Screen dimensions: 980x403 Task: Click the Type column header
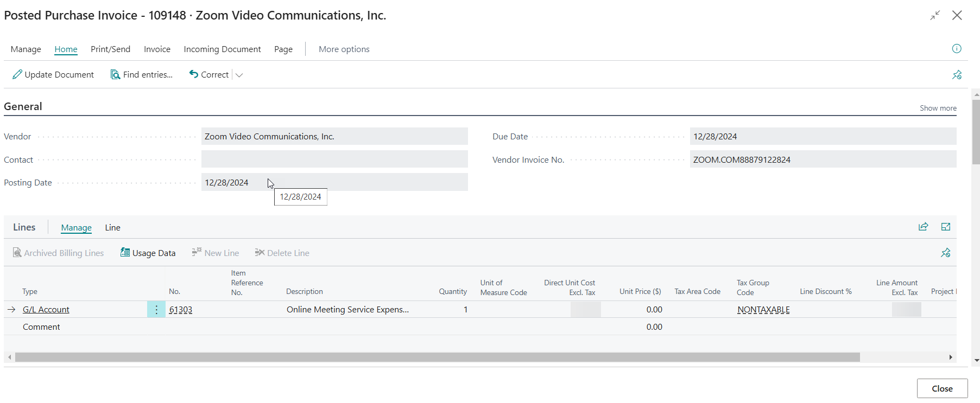[30, 291]
